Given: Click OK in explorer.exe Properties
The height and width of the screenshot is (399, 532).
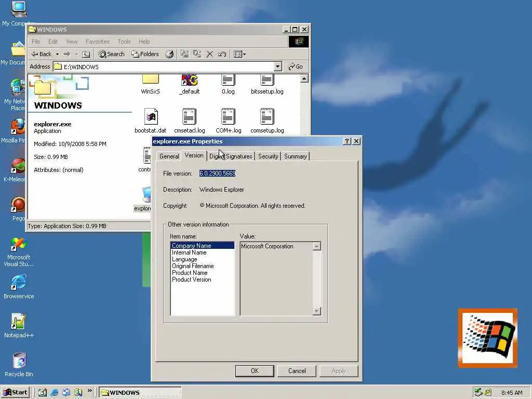Looking at the screenshot, I should pyautogui.click(x=255, y=371).
